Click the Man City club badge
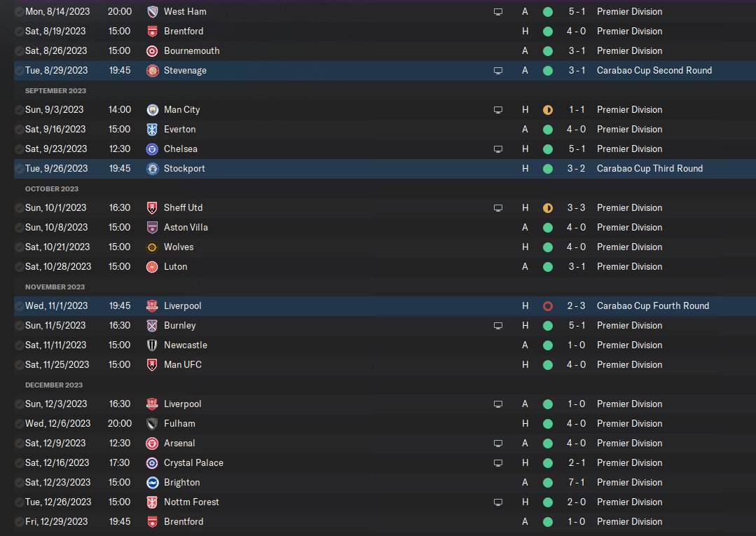 click(152, 110)
